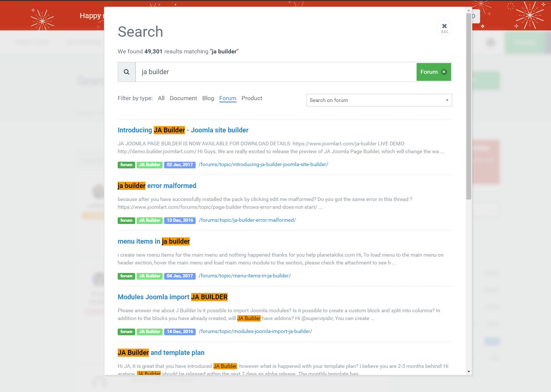The image size is (551, 392).
Task: Filter results by Product type
Action: 252,98
